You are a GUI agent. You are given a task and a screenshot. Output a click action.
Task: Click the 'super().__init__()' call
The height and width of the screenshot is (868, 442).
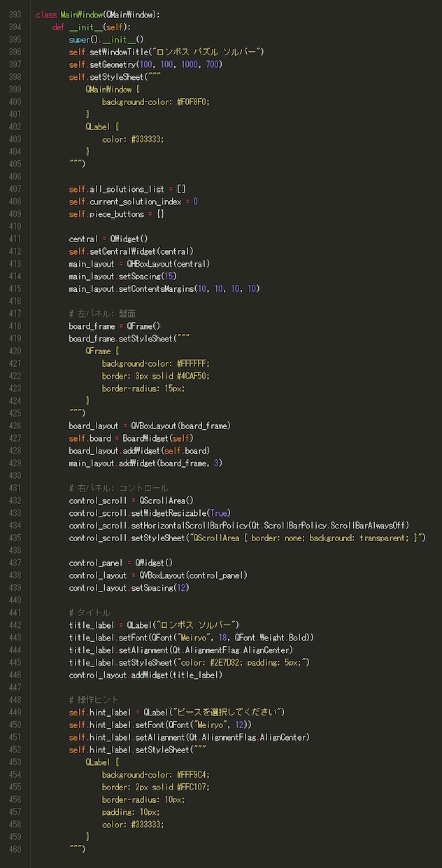106,40
